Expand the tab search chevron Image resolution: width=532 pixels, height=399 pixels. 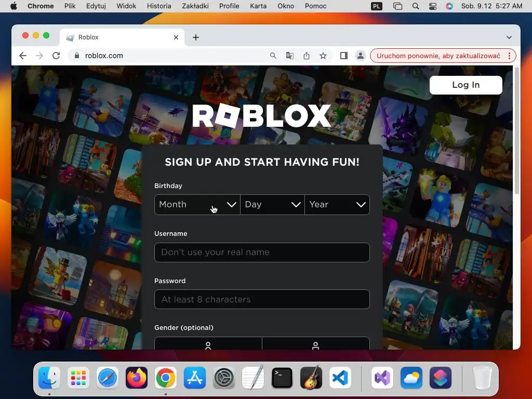tap(509, 37)
